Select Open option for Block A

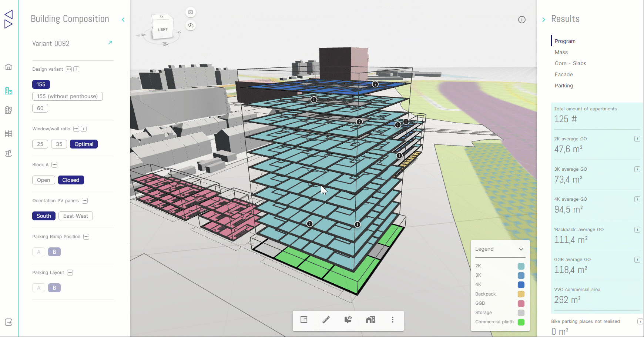click(x=43, y=180)
